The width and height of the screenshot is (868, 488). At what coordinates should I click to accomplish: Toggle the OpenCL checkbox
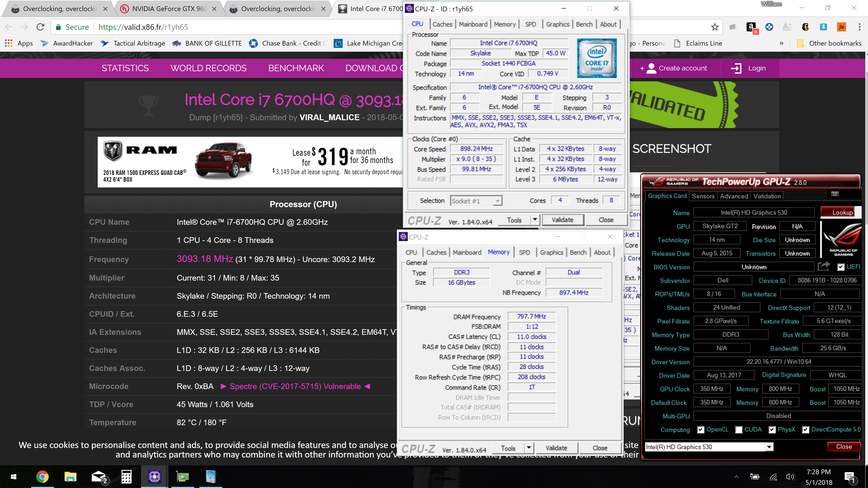701,430
